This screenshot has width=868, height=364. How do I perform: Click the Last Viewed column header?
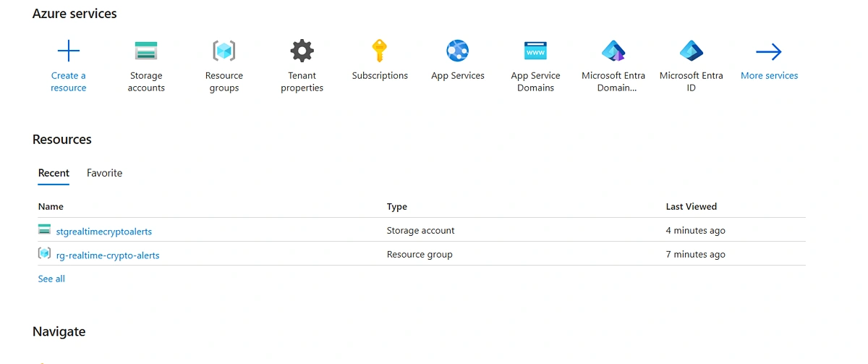692,207
